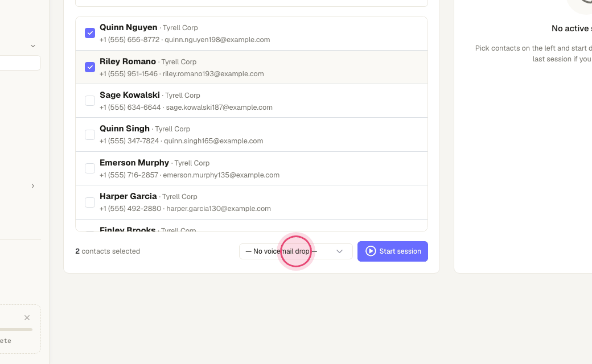Collapse the sidebar section with down chevron
Viewport: 592px width, 364px height.
[x=33, y=46]
